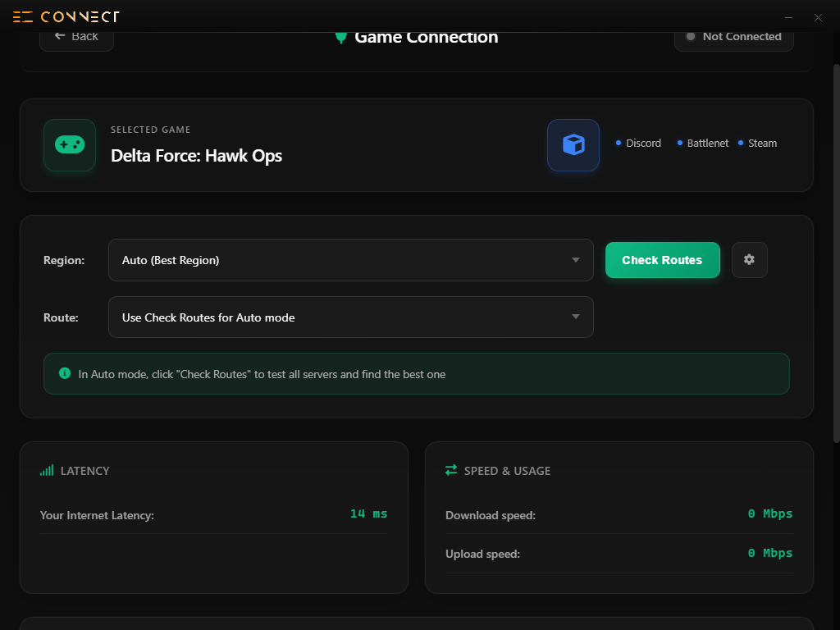Click the green gamepad game icon
This screenshot has height=630, width=840.
click(x=70, y=144)
